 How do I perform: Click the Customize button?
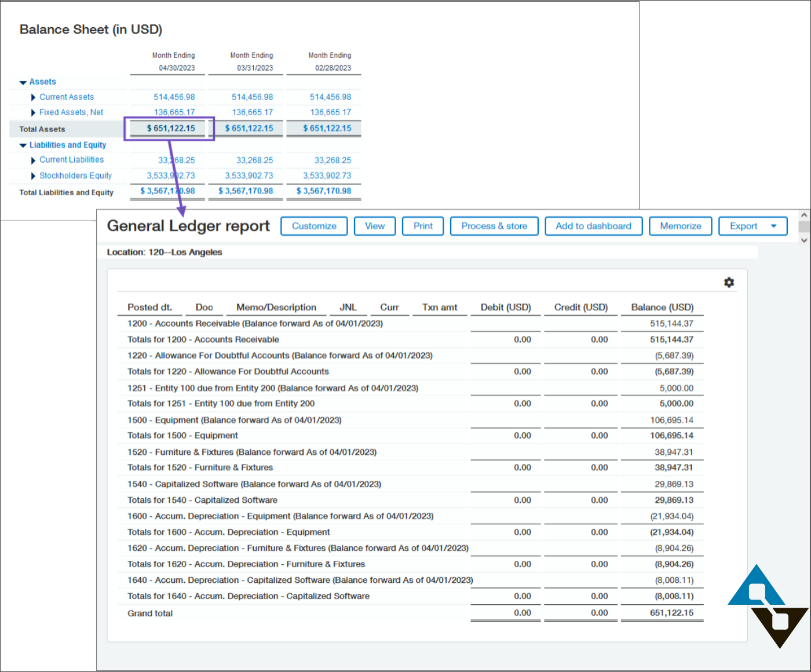click(314, 226)
